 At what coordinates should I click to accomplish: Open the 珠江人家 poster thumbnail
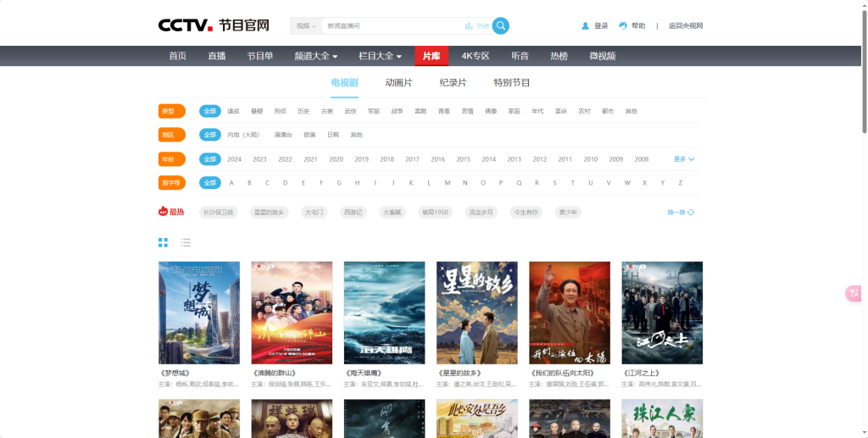click(662, 419)
